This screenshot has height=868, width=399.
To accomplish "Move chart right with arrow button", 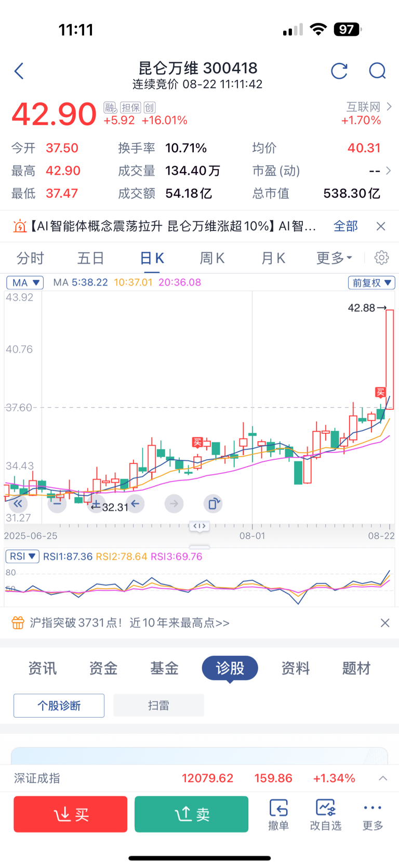I will 174,503.
